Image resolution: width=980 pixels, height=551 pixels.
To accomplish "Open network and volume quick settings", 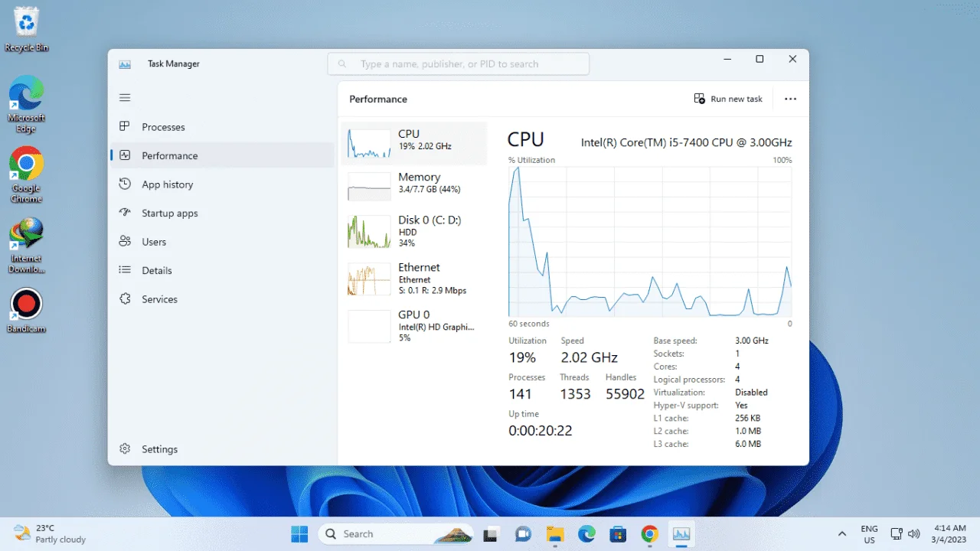I will [x=905, y=533].
